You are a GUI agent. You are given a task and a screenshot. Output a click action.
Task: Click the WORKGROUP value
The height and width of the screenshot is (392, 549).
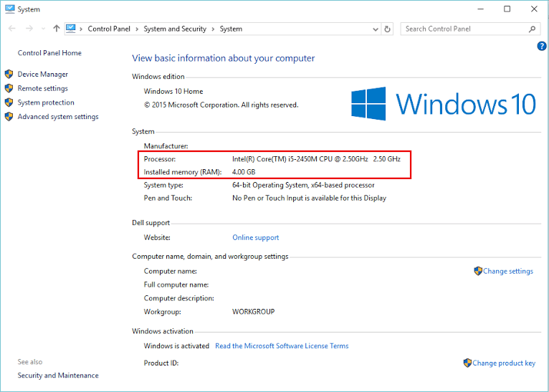tap(254, 312)
